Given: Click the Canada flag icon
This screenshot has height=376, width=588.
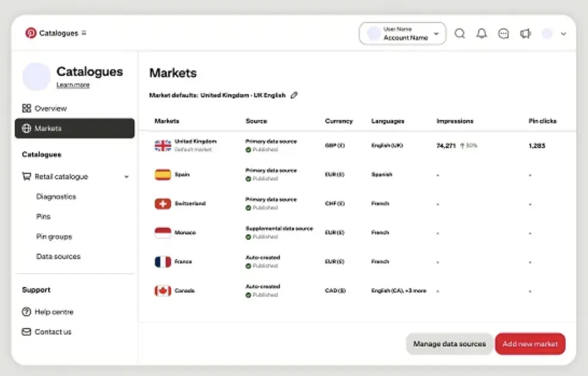Looking at the screenshot, I should tap(163, 291).
